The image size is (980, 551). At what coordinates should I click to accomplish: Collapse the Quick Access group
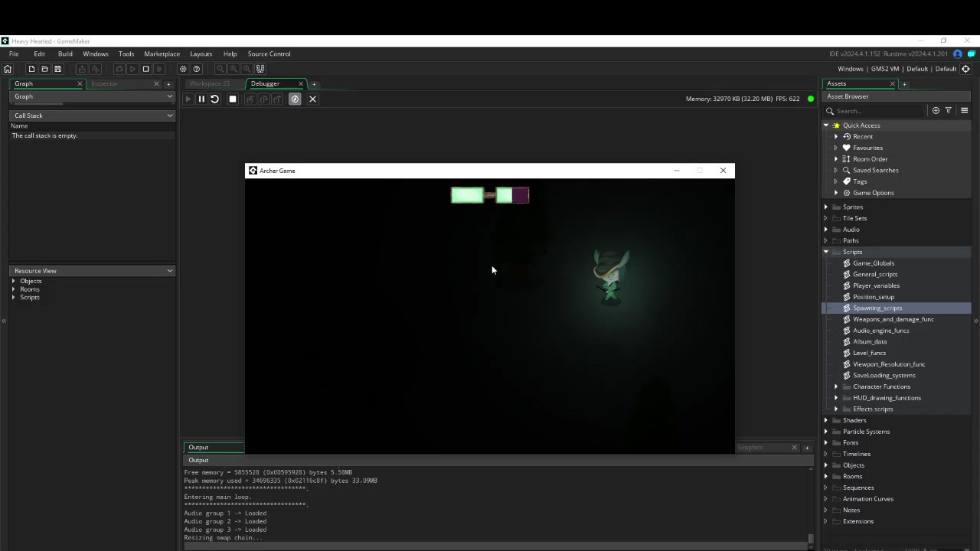[x=826, y=126]
